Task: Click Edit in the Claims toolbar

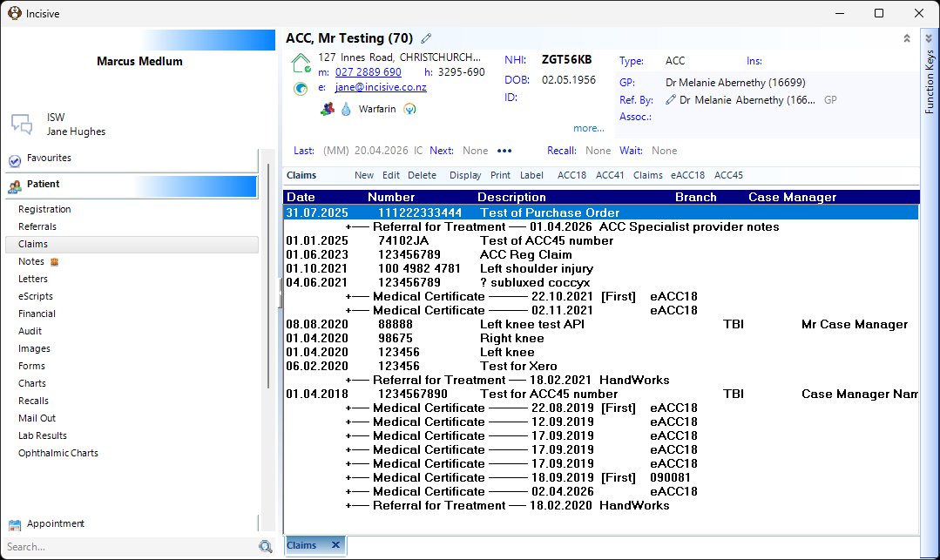Action: coord(391,175)
